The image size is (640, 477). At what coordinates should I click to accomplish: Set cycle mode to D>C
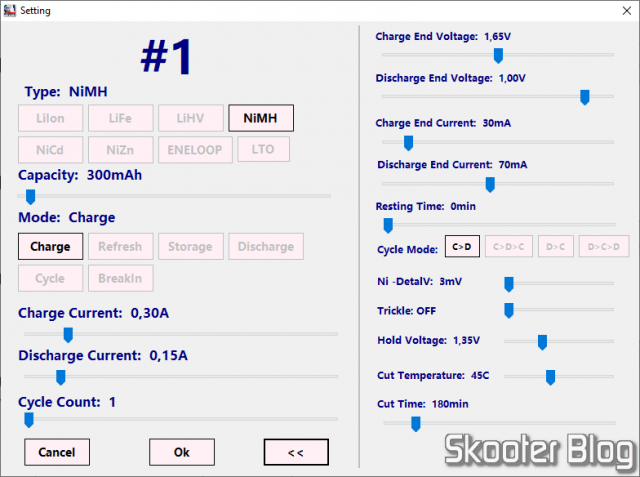click(556, 246)
